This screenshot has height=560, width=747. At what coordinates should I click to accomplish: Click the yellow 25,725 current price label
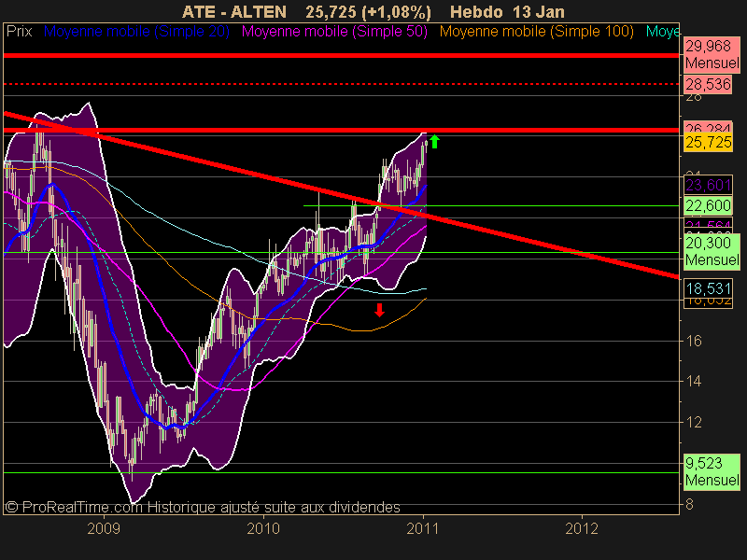[x=708, y=143]
